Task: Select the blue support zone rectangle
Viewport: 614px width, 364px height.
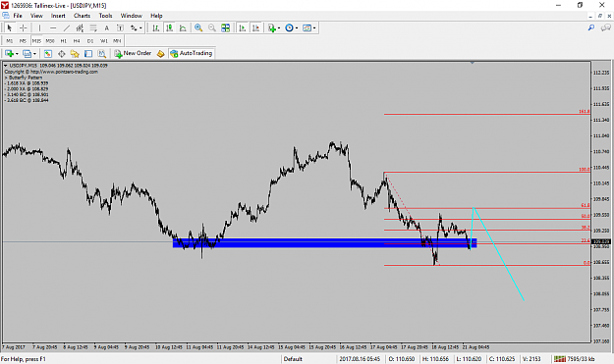Action: point(324,242)
